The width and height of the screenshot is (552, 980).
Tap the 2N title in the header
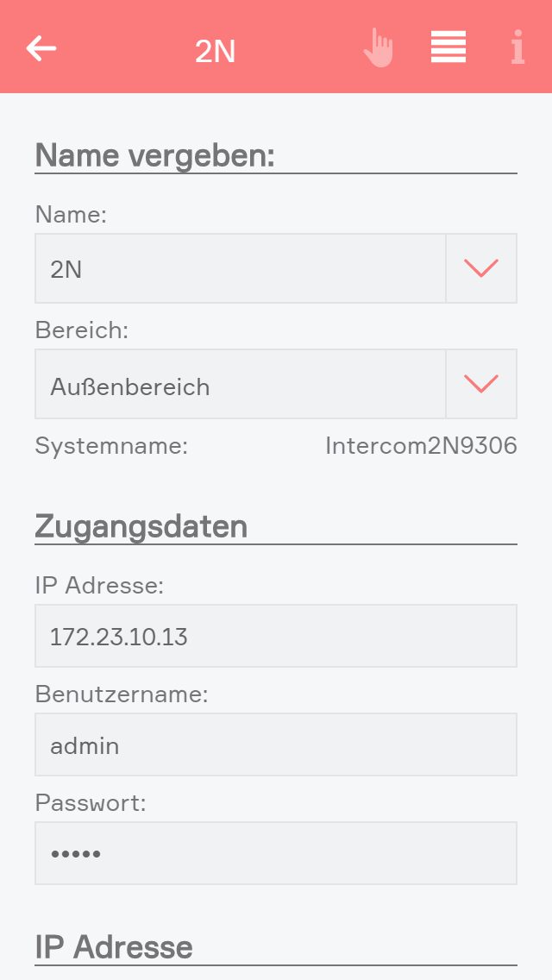pos(216,51)
